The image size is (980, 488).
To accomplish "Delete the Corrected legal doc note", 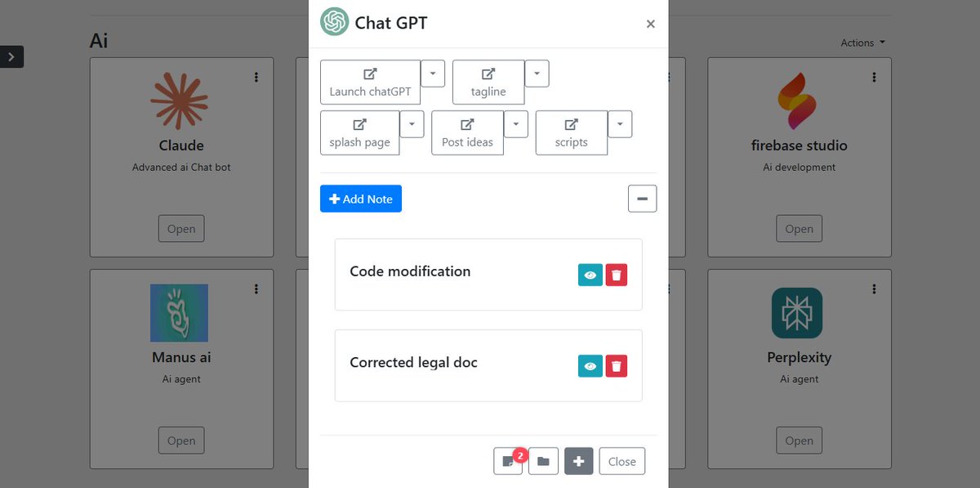I will click(617, 365).
